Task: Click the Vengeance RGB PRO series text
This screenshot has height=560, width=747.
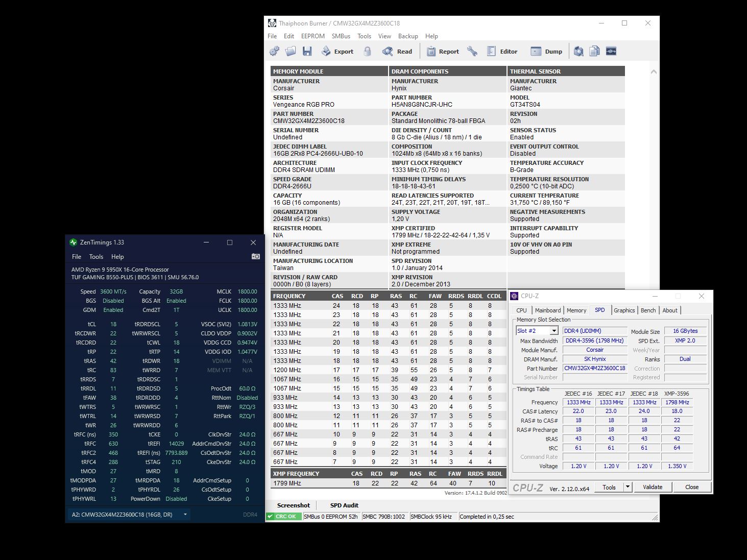Action: (303, 105)
